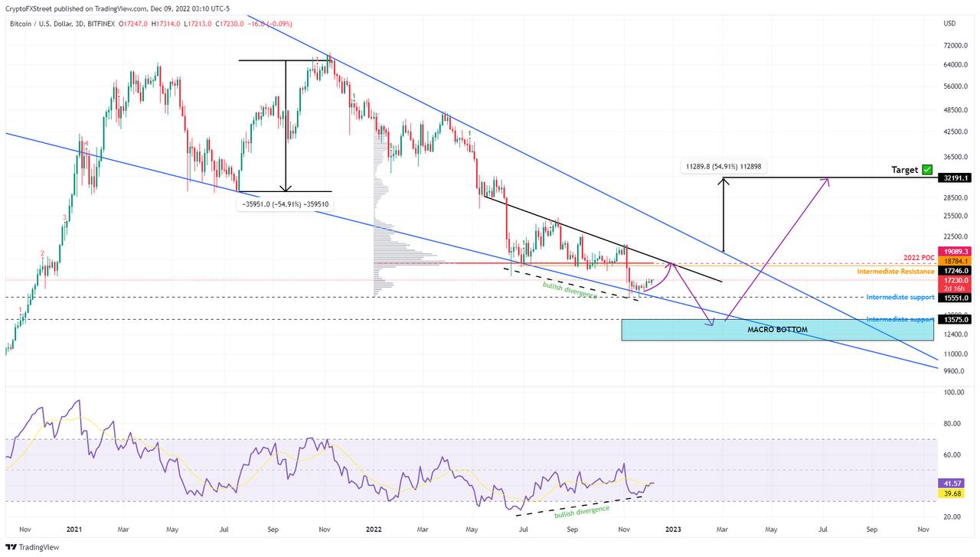Click the yellow 39.68 moving average label
This screenshot has width=980, height=557.
point(951,493)
